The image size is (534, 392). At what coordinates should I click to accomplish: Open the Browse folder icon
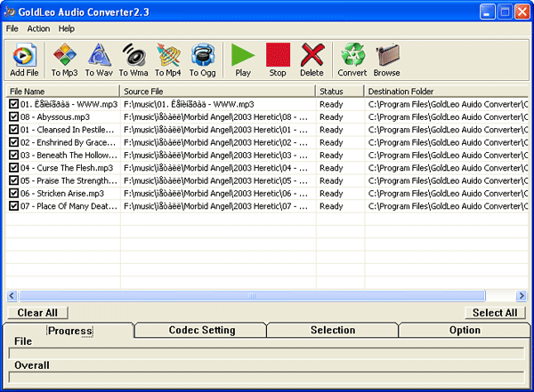pyautogui.click(x=387, y=60)
